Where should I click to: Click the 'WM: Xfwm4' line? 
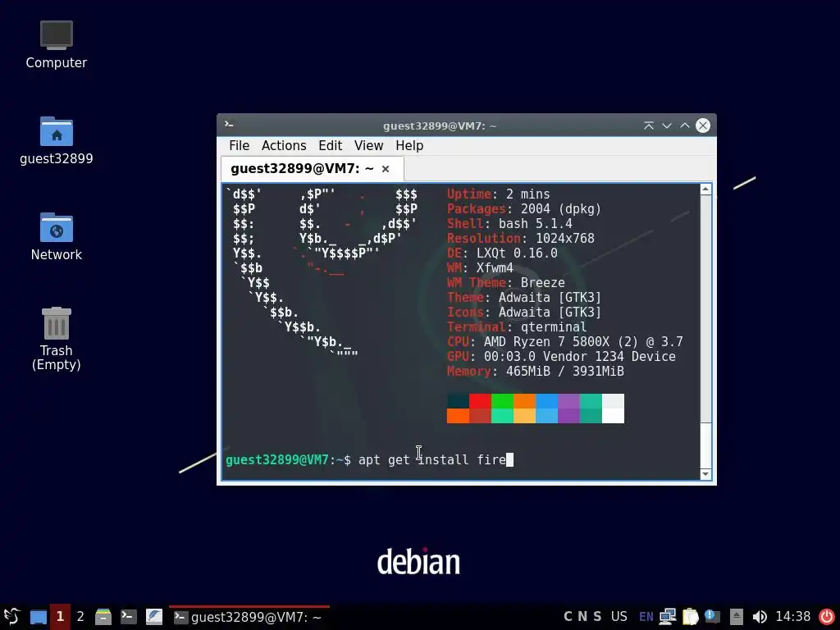[x=480, y=268]
